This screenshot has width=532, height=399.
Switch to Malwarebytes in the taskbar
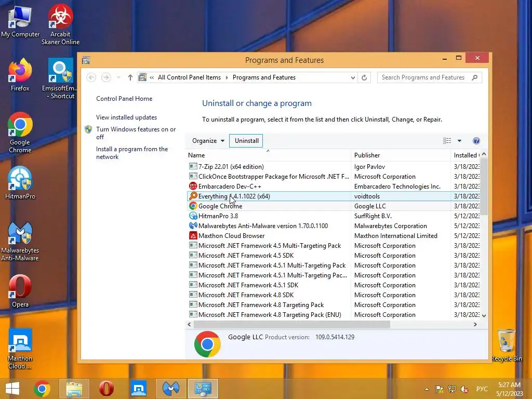[171, 389]
